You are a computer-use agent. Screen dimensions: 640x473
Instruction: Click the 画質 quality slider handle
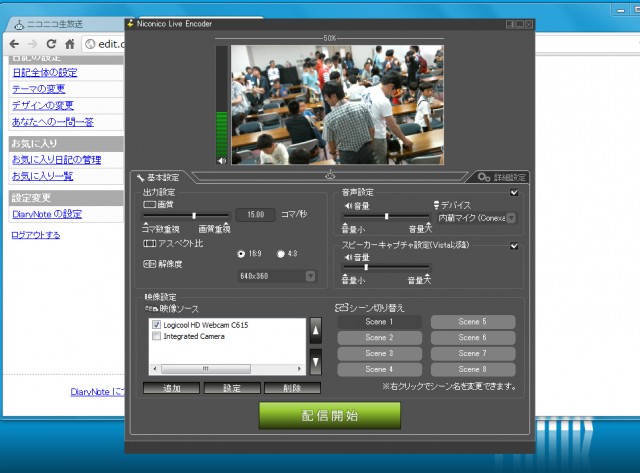coord(194,215)
